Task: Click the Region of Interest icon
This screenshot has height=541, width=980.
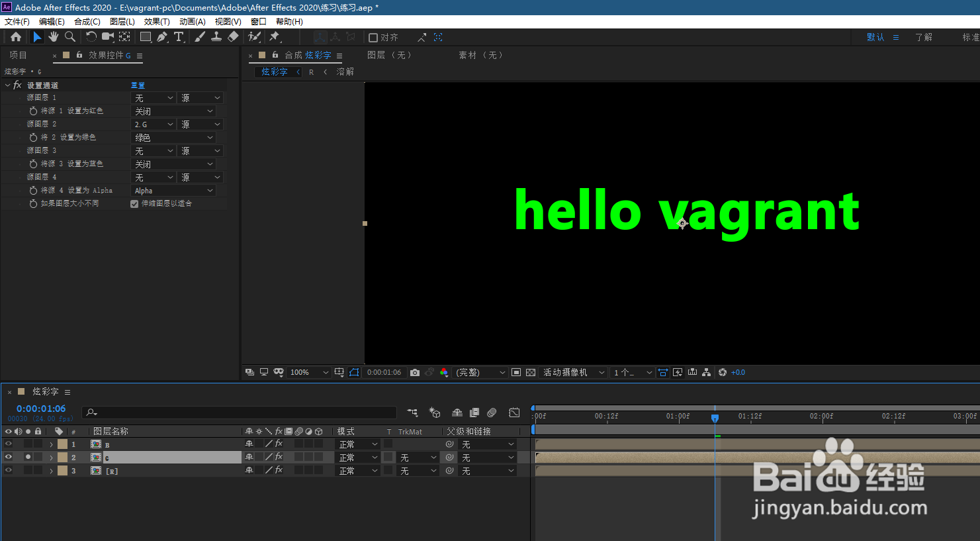Action: pyautogui.click(x=516, y=372)
